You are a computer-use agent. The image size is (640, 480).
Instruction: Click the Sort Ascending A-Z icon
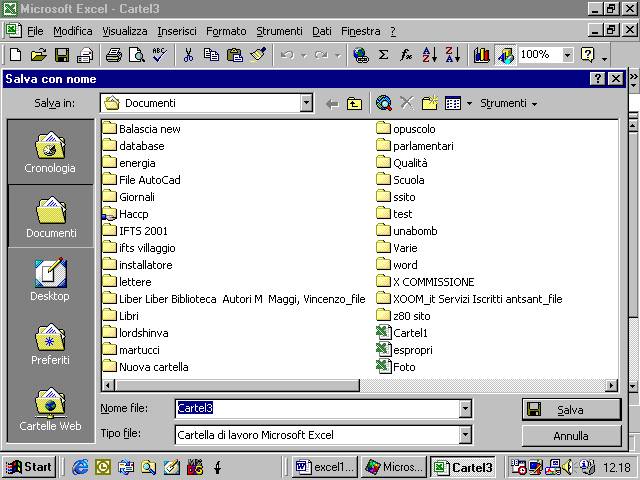pos(430,55)
